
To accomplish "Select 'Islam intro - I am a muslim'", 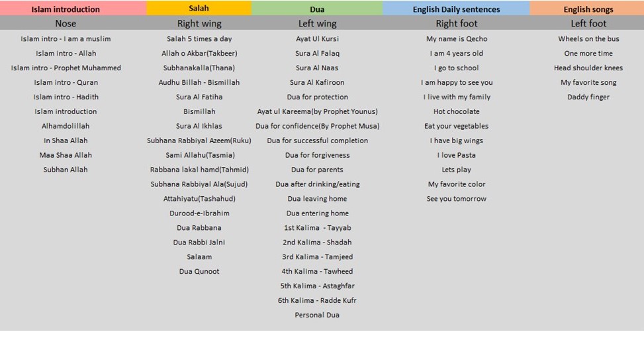I will [66, 39].
